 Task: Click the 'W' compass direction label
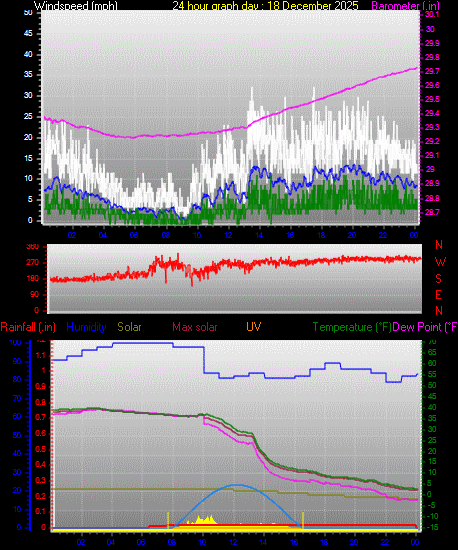pyautogui.click(x=440, y=262)
